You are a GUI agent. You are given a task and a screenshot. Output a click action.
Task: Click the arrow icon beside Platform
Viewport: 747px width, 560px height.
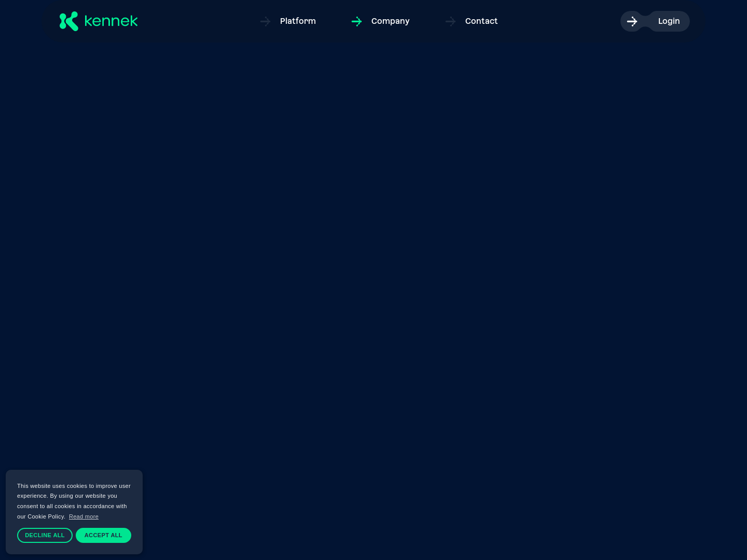pos(265,21)
